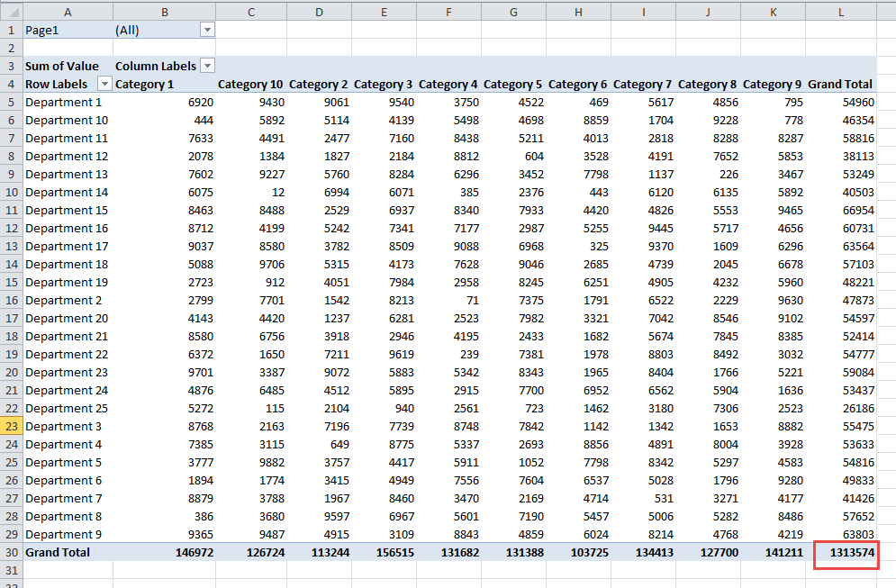Select column A header
The image size is (896, 588).
[68, 12]
